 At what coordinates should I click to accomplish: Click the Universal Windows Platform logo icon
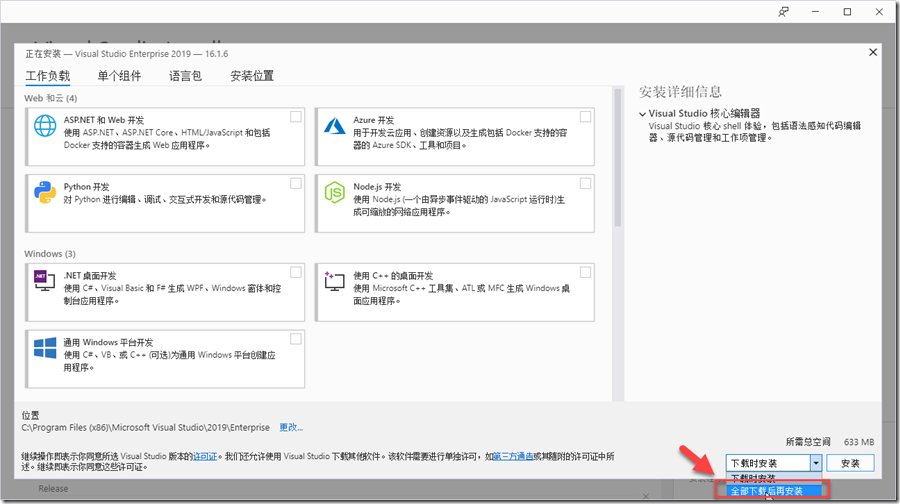point(45,347)
